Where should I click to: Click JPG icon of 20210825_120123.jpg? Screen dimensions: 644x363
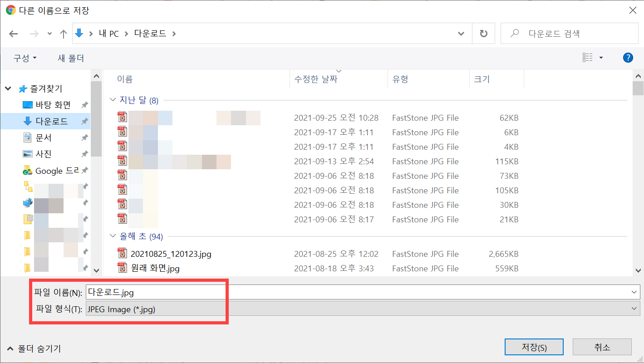click(122, 254)
